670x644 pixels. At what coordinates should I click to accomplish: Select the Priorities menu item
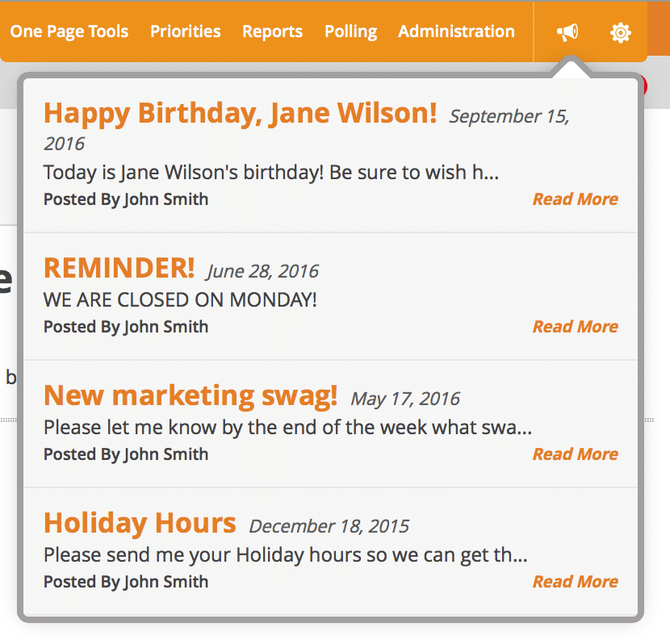click(x=186, y=31)
